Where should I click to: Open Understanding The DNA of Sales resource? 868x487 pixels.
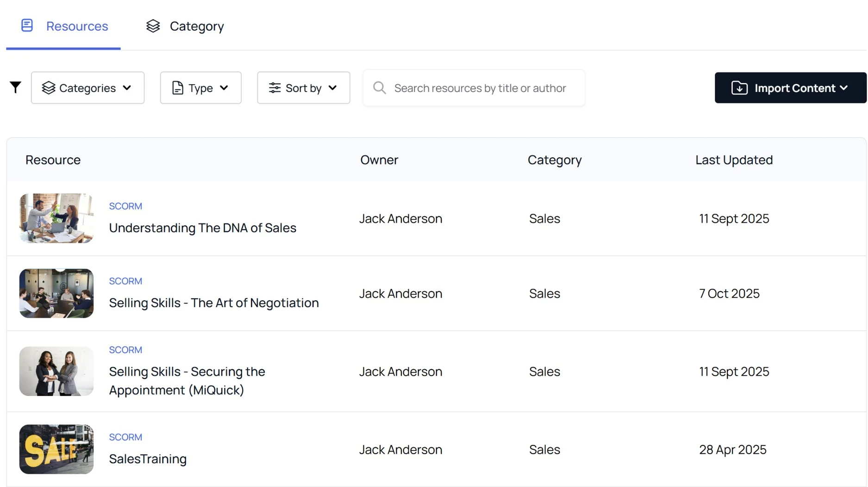[202, 228]
